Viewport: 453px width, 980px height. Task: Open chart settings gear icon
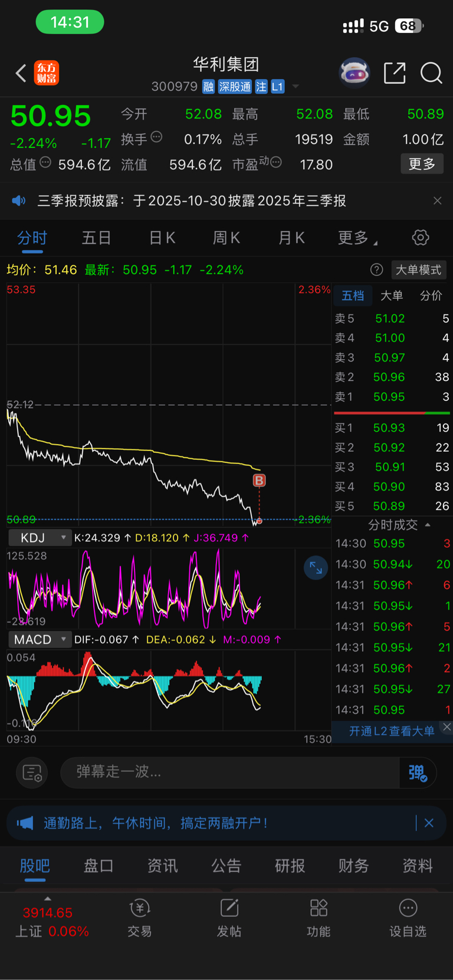(421, 238)
